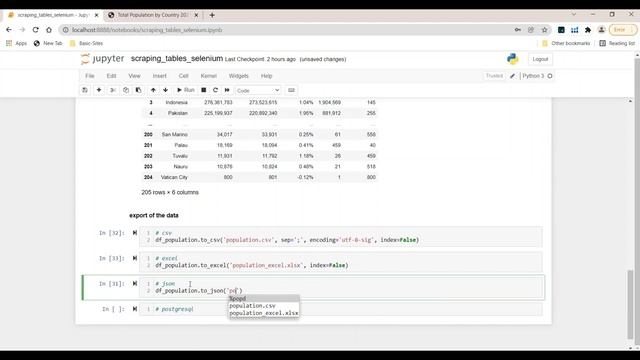640x360 pixels.
Task: Go forward in browser history
Action: coord(22,30)
